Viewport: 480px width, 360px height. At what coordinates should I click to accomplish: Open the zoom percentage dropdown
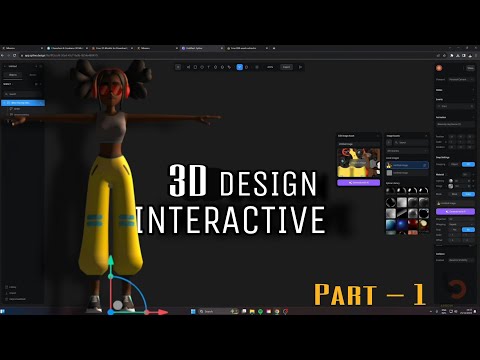pyautogui.click(x=270, y=67)
